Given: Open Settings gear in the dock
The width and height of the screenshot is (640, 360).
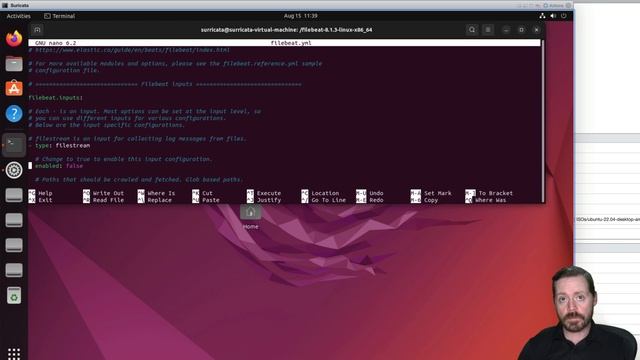Looking at the screenshot, I should [x=14, y=170].
